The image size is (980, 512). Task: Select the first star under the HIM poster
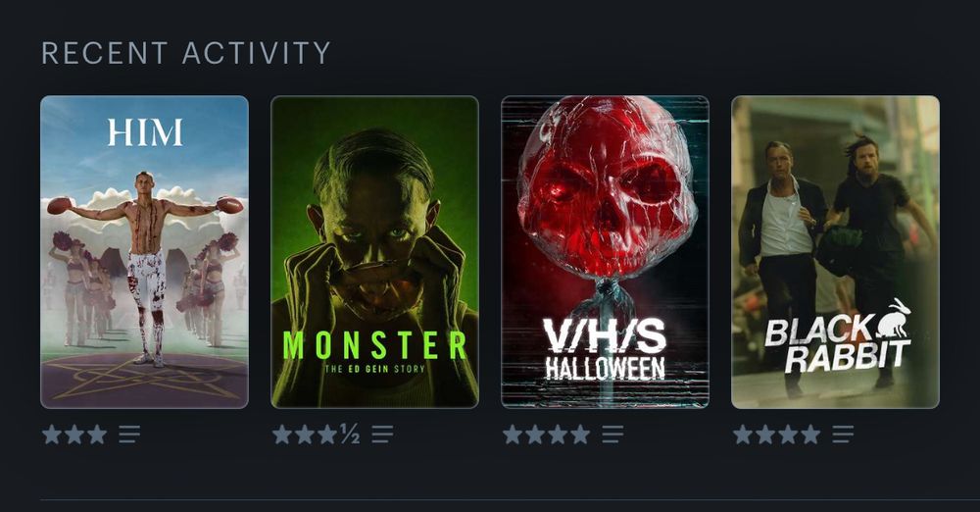pyautogui.click(x=52, y=434)
